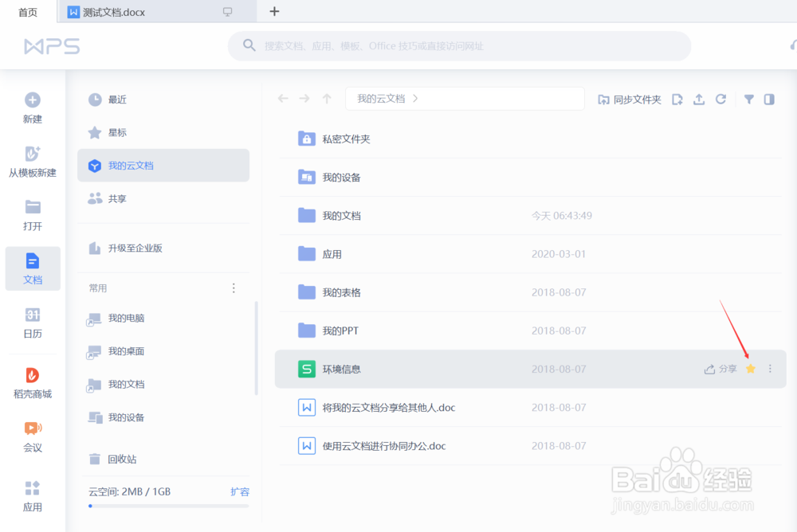The image size is (797, 532).
Task: Open 稻壳商城 from the sidebar
Action: tap(32, 381)
